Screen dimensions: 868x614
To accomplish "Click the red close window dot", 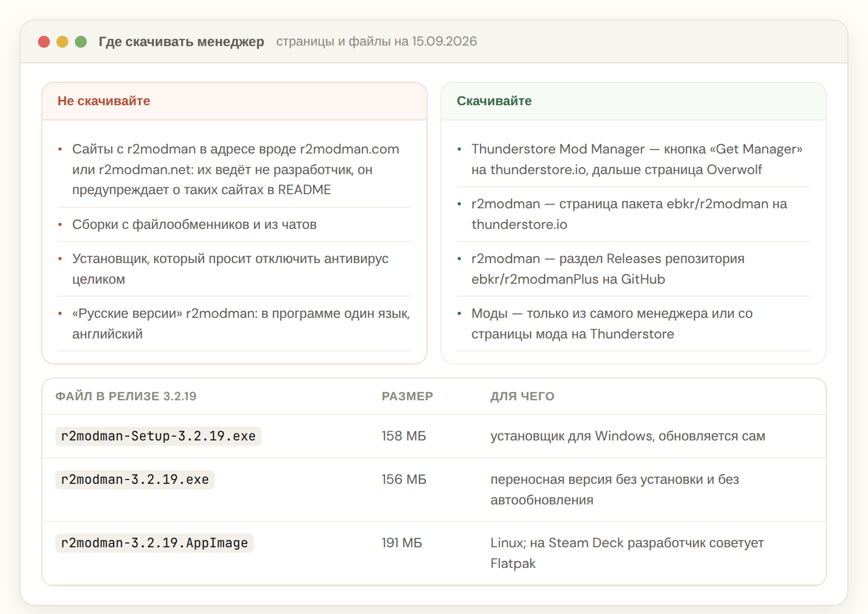I will pos(44,42).
